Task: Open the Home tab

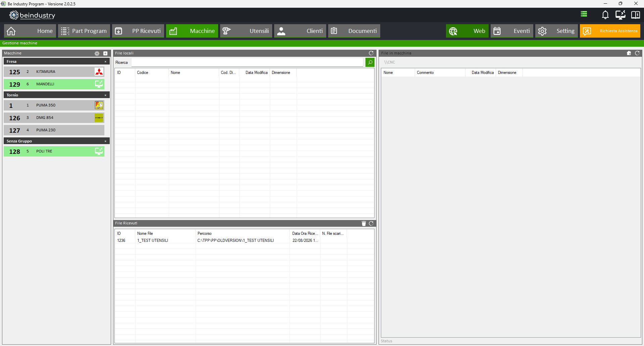Action: pyautogui.click(x=30, y=31)
